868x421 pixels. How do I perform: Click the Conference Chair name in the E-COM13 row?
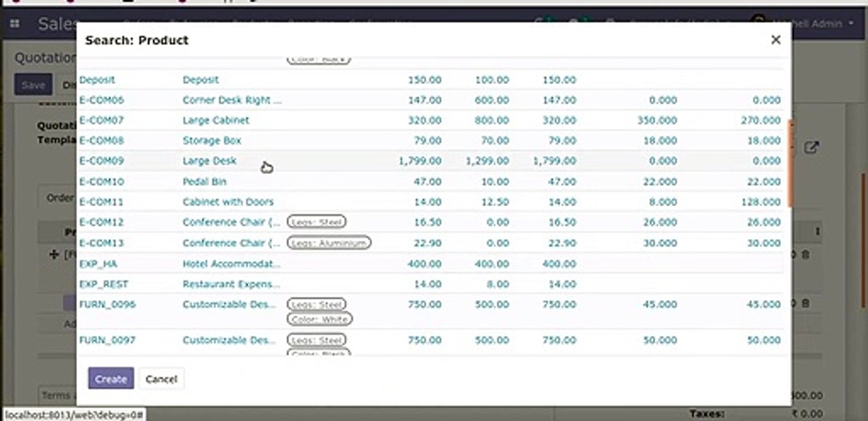pyautogui.click(x=231, y=243)
